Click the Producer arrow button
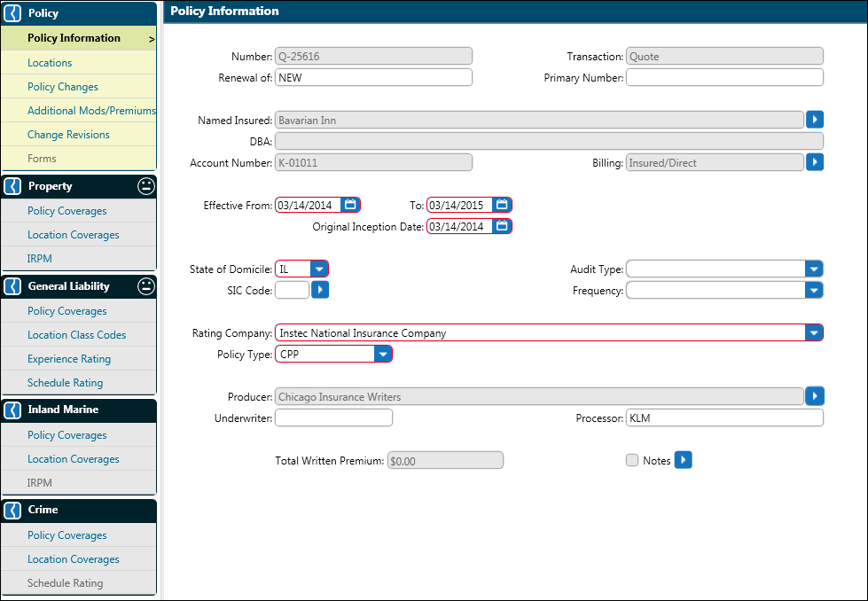Viewport: 868px width, 601px height. point(814,396)
